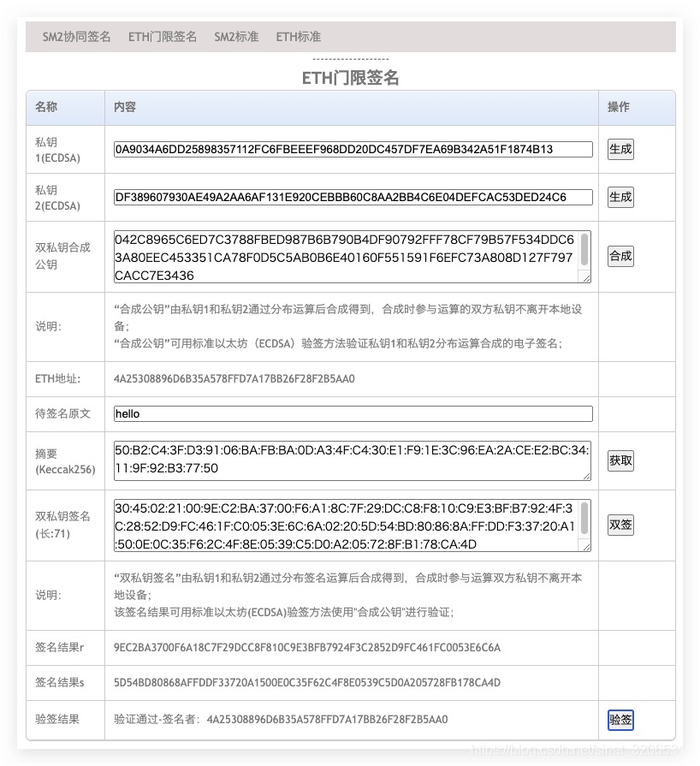This screenshot has width=700, height=766.
Task: Click the 双私钥签名(长:71) row label
Action: tap(62, 526)
